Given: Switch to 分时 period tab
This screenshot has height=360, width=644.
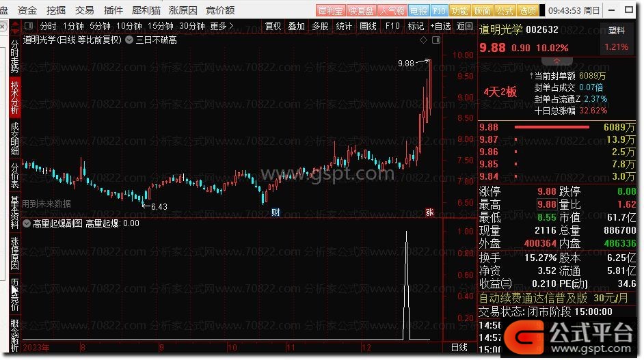Looking at the screenshot, I should pos(48,26).
